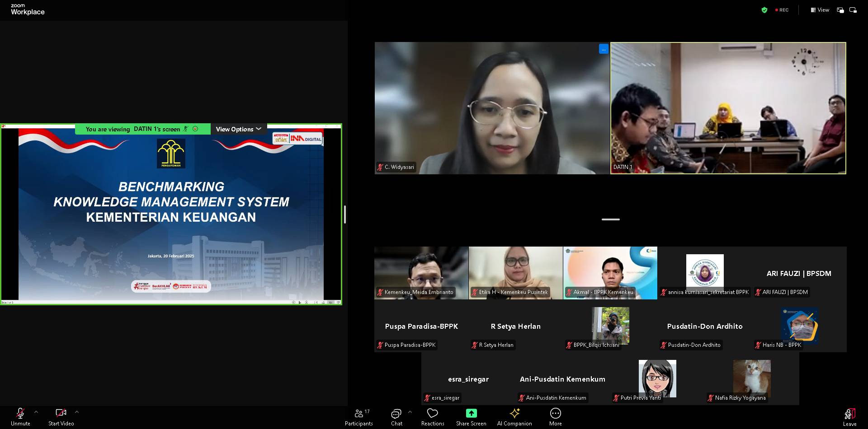Viewport: 868px width, 429px height.
Task: Expand audio settings arrow next to Unmute
Action: [36, 412]
